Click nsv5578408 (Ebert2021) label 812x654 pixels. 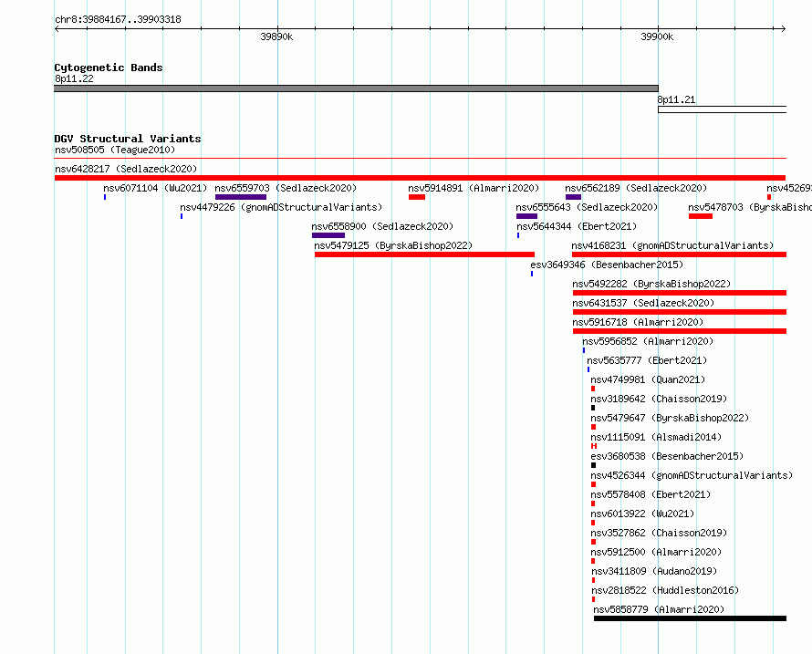(x=651, y=494)
